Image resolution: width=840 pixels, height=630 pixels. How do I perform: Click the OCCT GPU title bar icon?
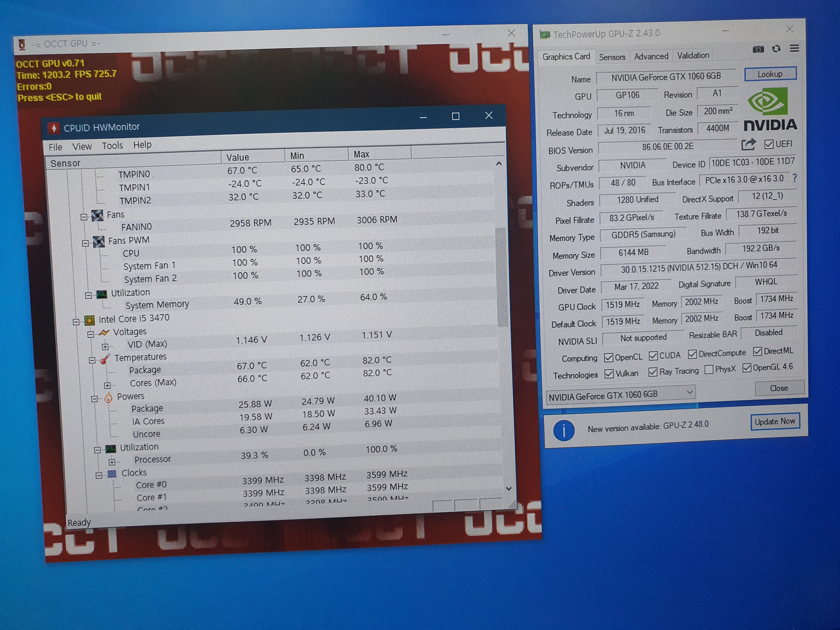(x=22, y=44)
